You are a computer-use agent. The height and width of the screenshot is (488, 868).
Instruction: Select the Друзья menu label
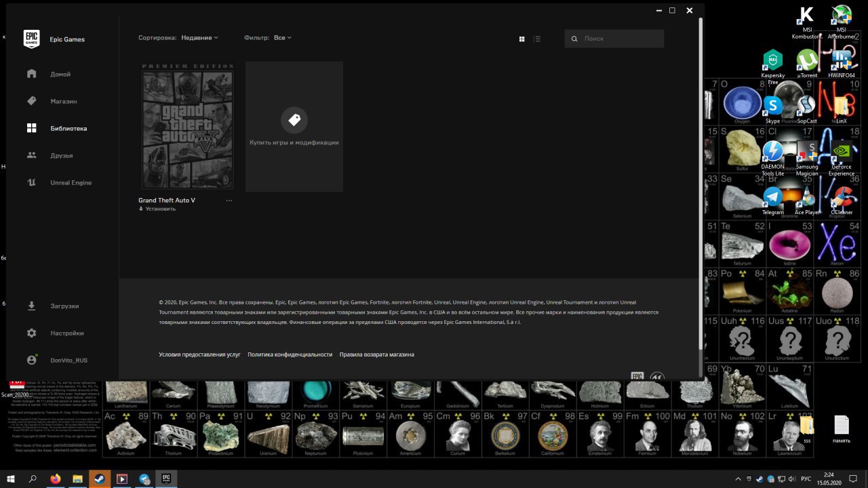[x=62, y=155]
